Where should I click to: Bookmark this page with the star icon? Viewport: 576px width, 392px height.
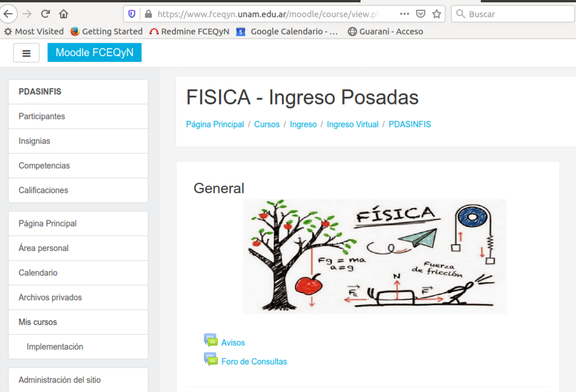coord(437,14)
